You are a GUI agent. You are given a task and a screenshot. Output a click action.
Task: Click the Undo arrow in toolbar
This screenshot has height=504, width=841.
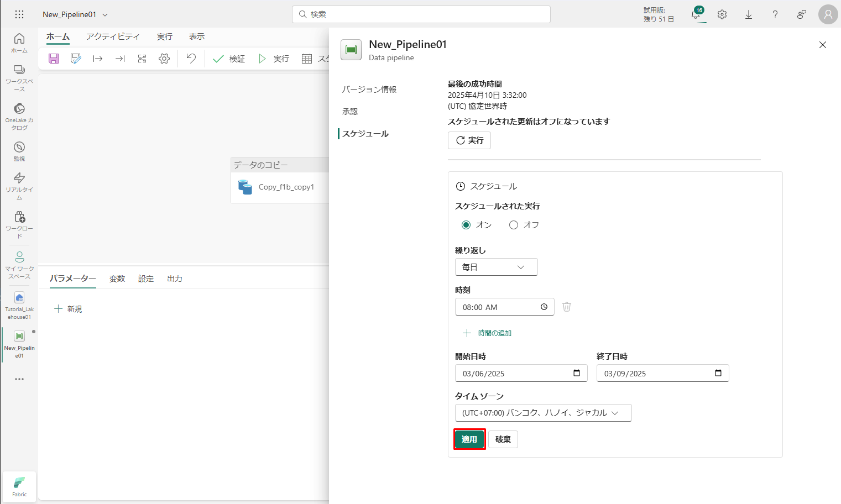191,59
